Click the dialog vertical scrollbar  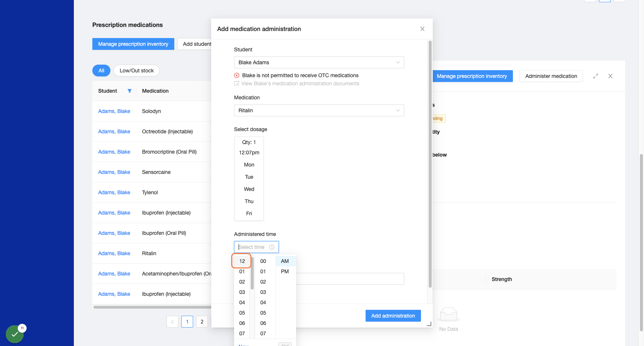430,164
